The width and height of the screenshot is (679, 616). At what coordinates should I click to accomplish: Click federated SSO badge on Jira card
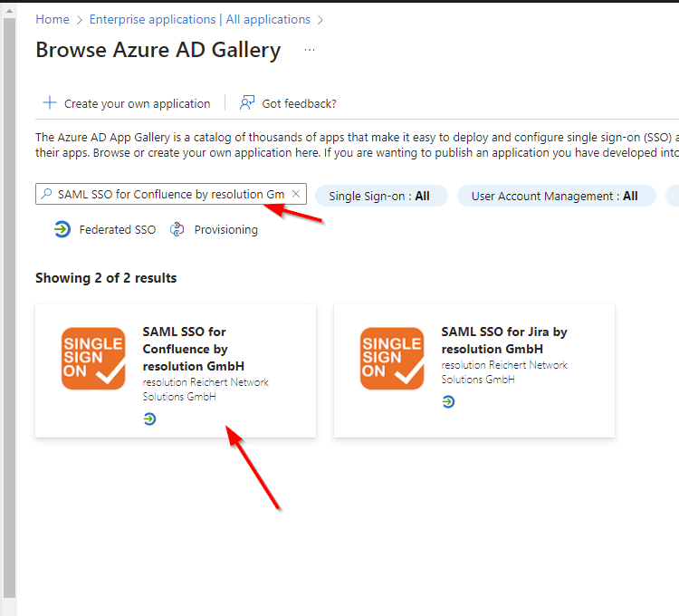[448, 401]
